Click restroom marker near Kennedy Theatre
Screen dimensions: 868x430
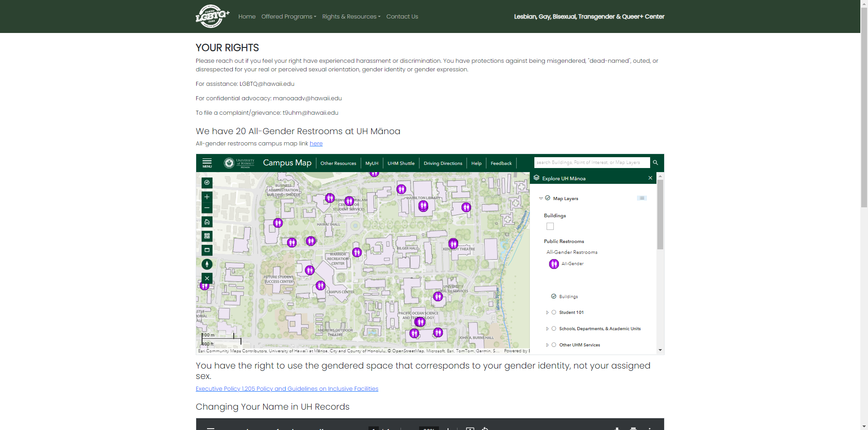pyautogui.click(x=453, y=243)
